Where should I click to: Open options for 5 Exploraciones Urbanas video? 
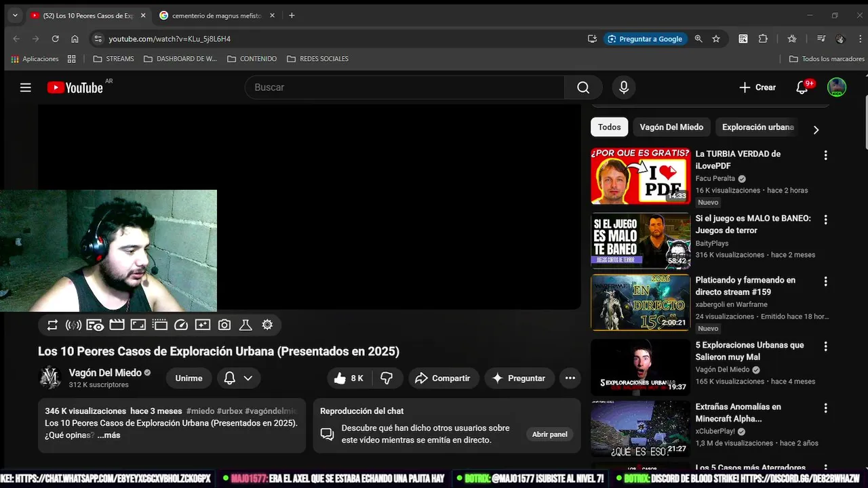click(825, 346)
